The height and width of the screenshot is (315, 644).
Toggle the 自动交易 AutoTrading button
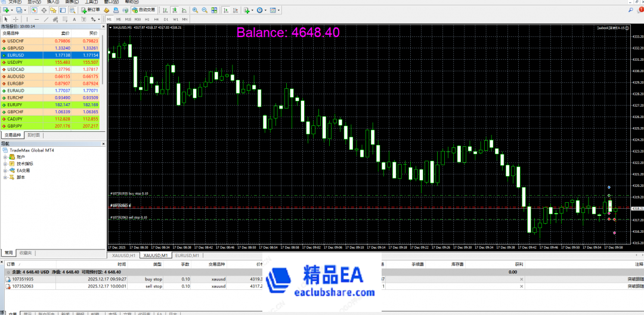tap(143, 10)
